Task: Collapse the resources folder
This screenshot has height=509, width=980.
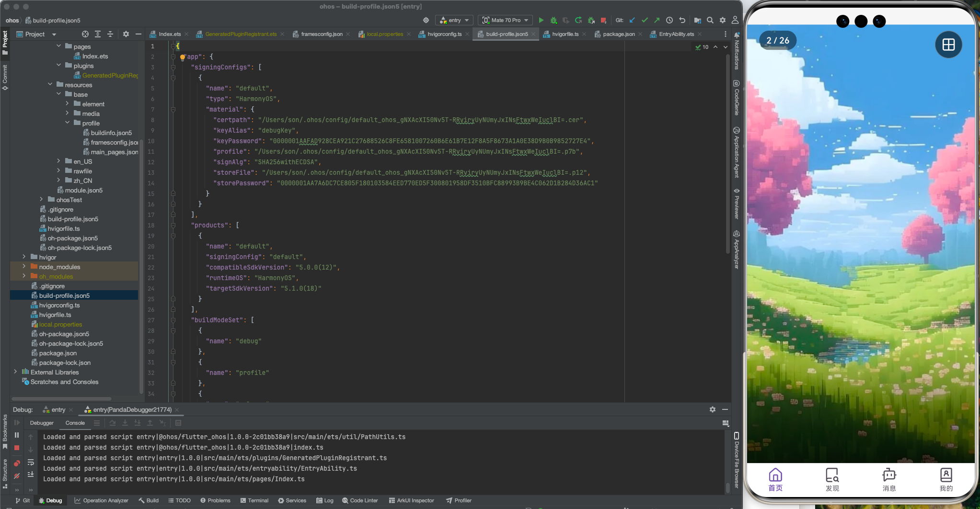Action: tap(50, 84)
